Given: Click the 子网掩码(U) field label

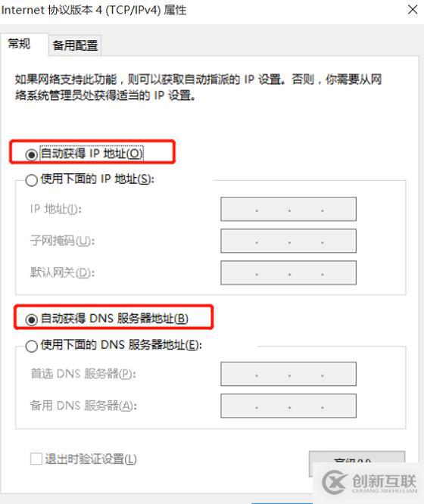Looking at the screenshot, I should 62,241.
